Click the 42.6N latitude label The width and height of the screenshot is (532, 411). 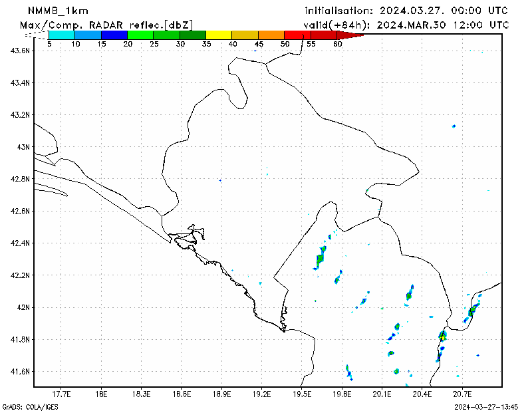tap(21, 211)
